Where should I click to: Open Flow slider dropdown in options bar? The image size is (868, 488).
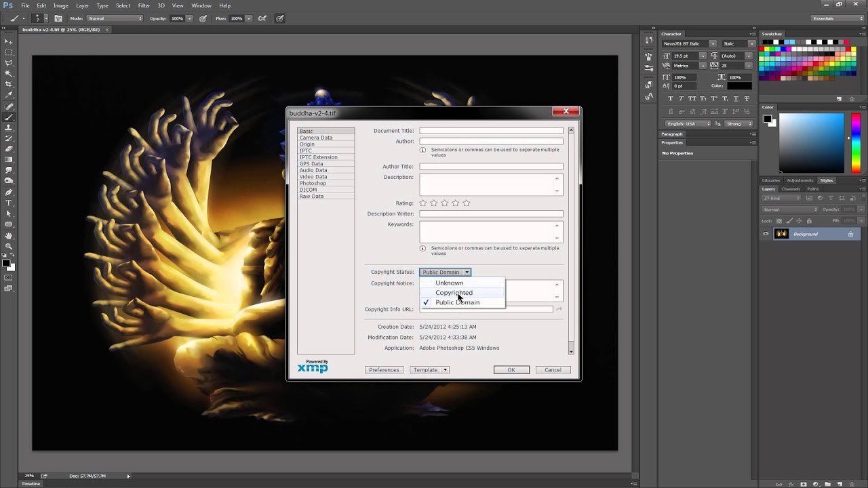click(248, 18)
